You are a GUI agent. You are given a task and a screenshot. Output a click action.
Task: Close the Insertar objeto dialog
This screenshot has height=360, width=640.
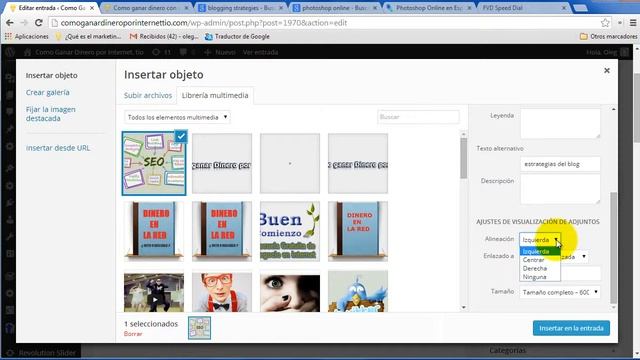[x=607, y=70]
